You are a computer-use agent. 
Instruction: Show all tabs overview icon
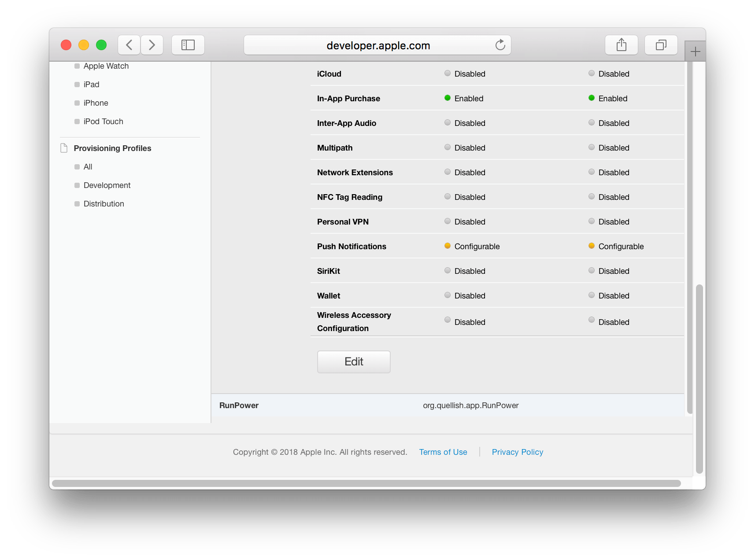[661, 45]
